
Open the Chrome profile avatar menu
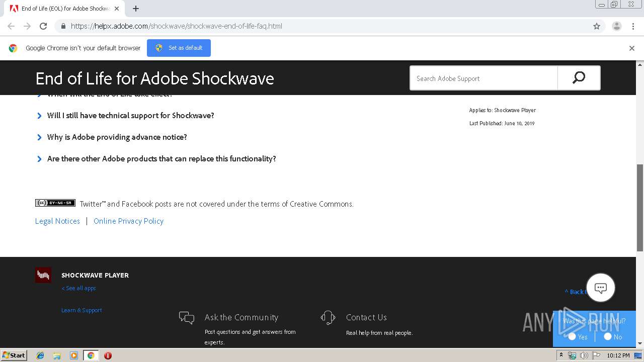coord(616,26)
